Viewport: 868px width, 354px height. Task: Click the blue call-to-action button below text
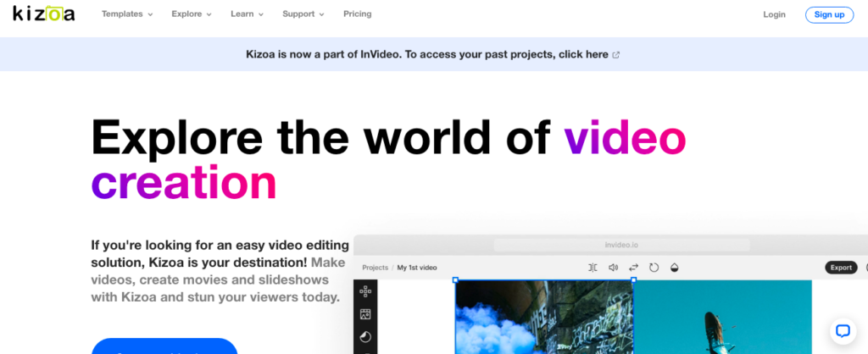click(164, 346)
